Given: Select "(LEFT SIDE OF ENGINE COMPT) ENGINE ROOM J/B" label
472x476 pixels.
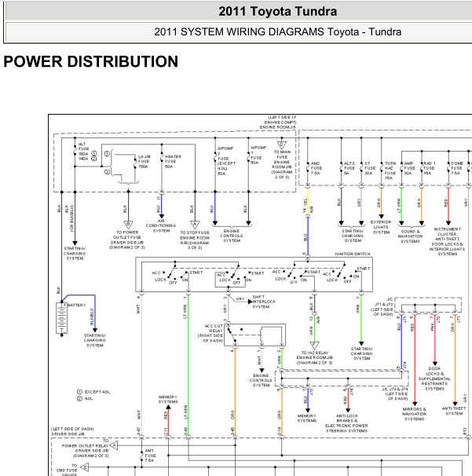Looking at the screenshot, I should 278,123.
